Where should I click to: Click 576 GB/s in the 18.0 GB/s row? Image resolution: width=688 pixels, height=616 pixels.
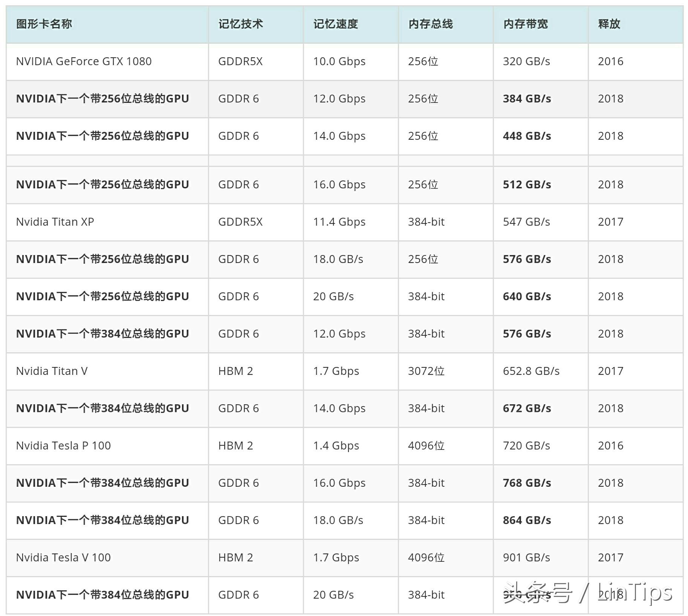tap(527, 259)
